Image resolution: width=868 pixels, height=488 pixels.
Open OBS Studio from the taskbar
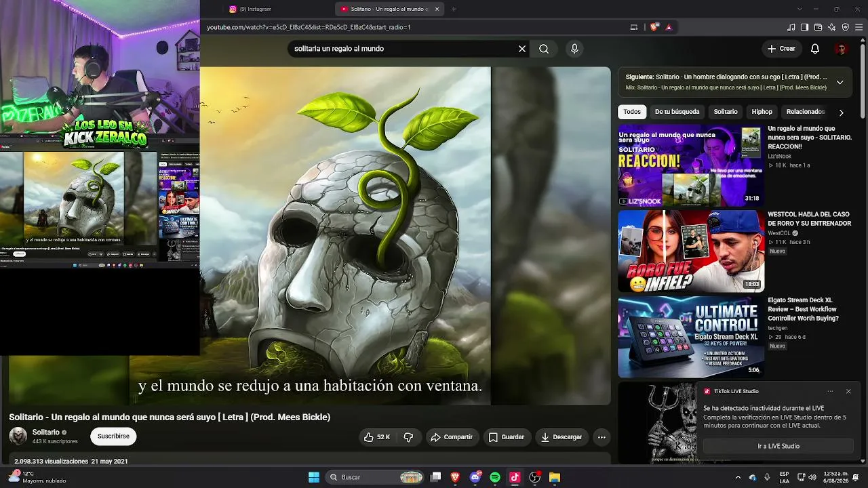pos(534,477)
